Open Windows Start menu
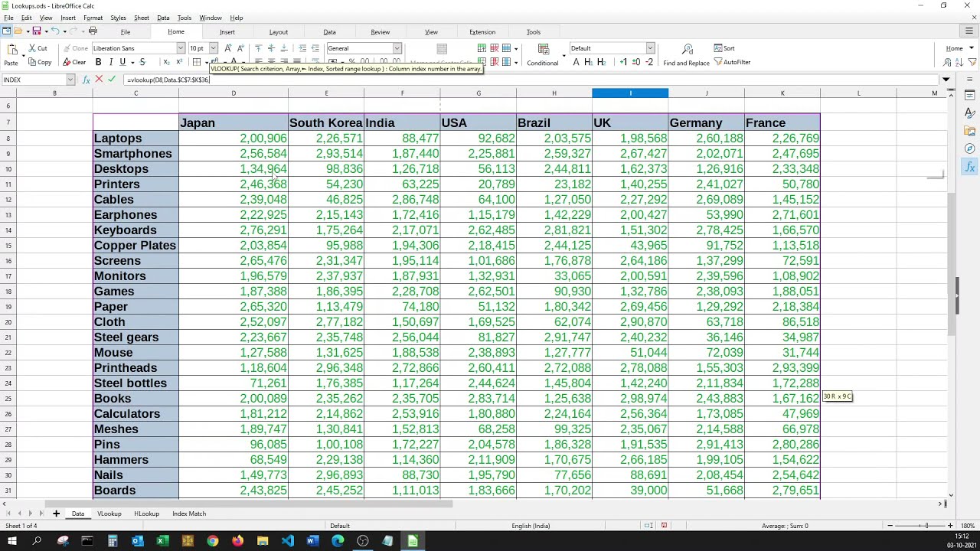Screen dimensions: 980x551 [x=12, y=542]
